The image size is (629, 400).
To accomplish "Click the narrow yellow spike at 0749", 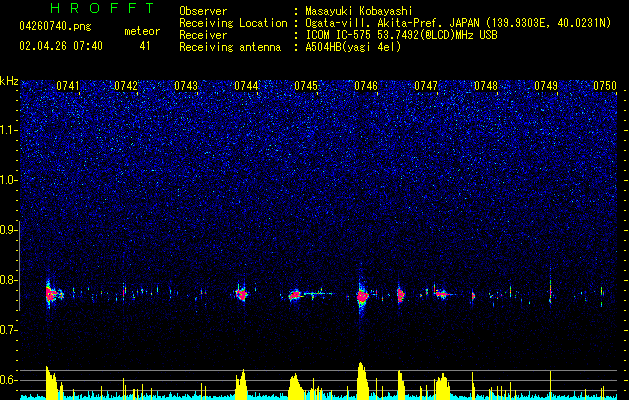I will point(550,383).
